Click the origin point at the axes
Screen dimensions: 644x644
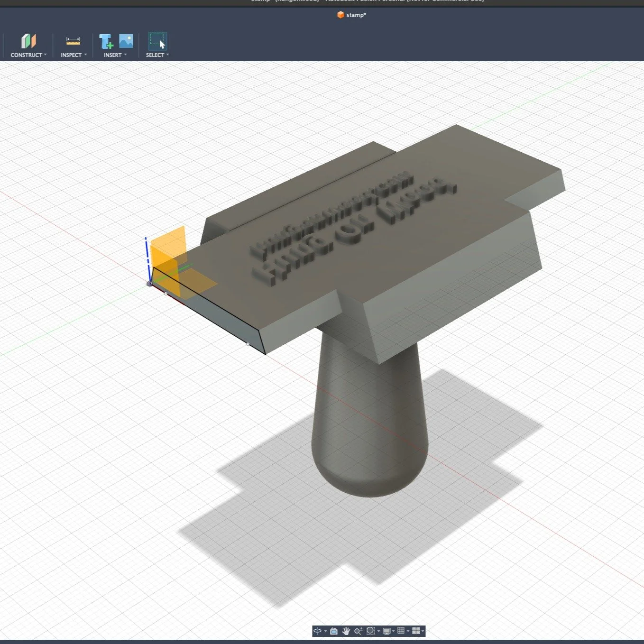[x=150, y=284]
